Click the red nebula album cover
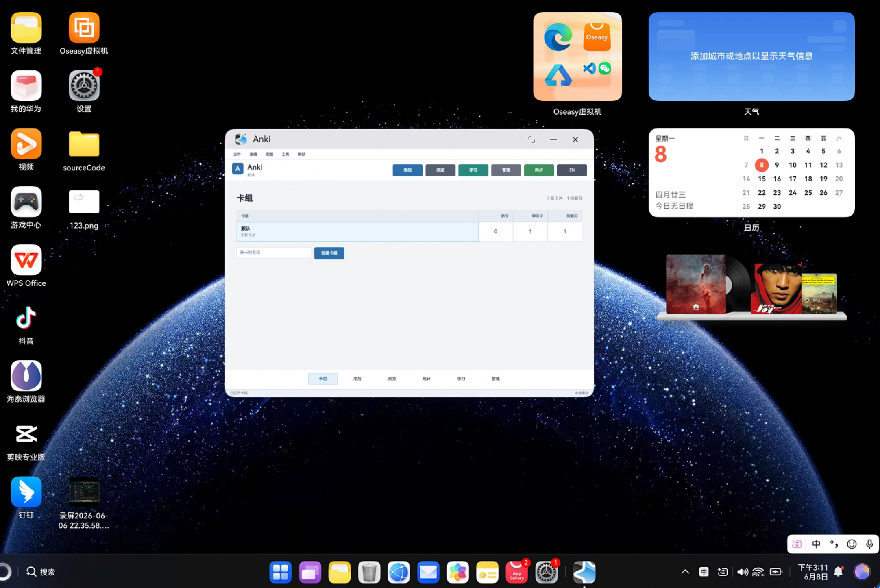This screenshot has height=588, width=880. pos(696,284)
